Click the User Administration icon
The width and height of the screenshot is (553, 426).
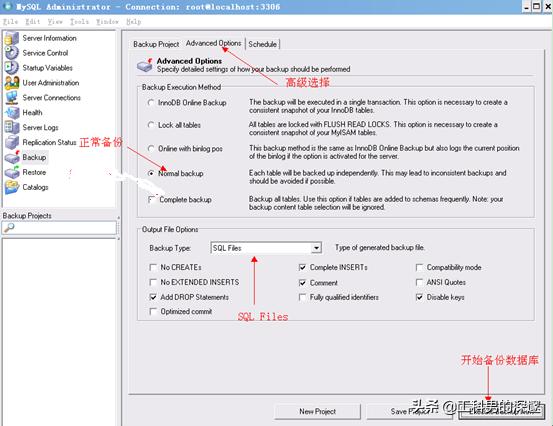pos(12,83)
